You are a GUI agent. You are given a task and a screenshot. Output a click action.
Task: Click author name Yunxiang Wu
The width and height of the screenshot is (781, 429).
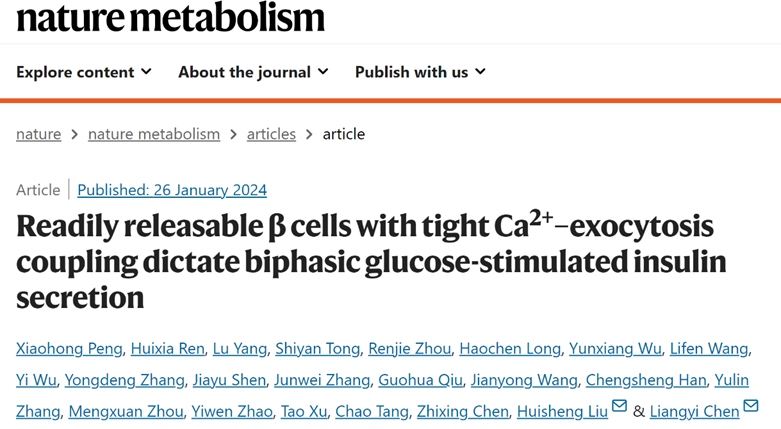pos(615,348)
